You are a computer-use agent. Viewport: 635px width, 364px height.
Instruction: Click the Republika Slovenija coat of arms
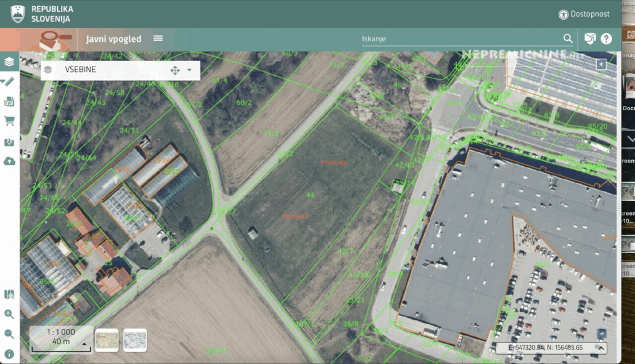pos(18,14)
